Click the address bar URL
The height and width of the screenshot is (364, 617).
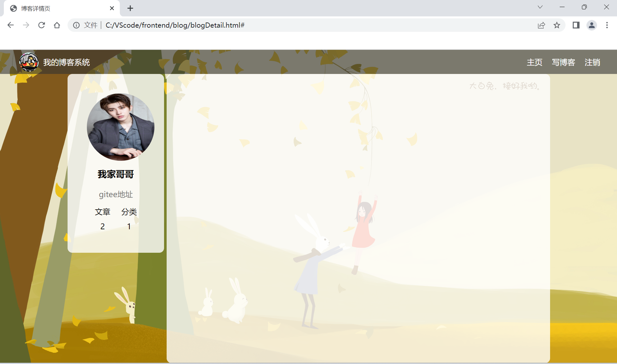(175, 25)
